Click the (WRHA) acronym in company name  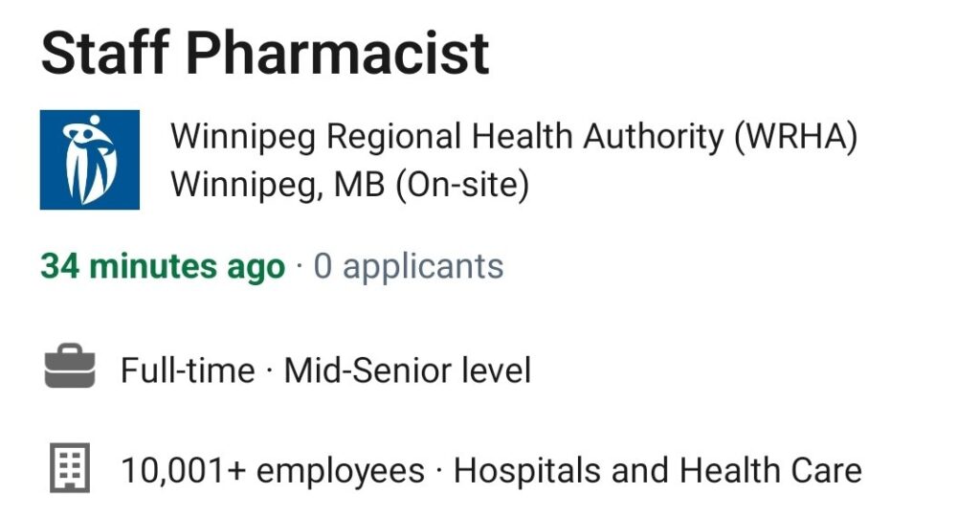(x=796, y=136)
